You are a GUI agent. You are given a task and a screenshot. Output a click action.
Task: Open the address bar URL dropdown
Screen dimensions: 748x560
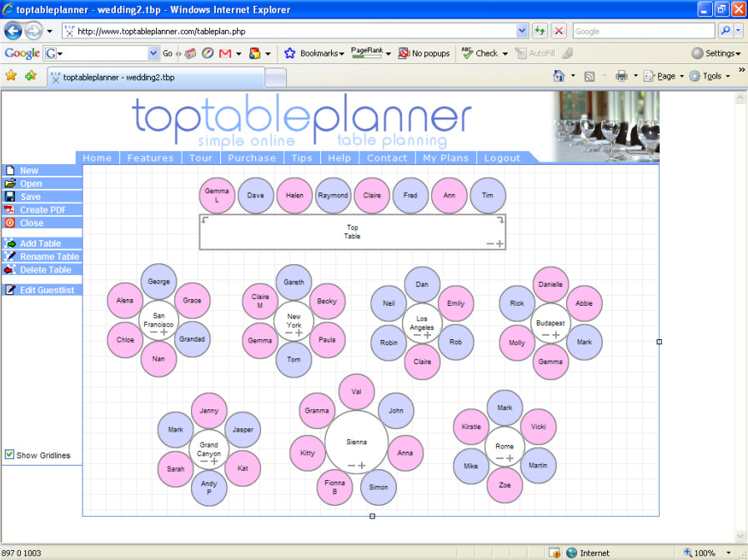click(522, 31)
